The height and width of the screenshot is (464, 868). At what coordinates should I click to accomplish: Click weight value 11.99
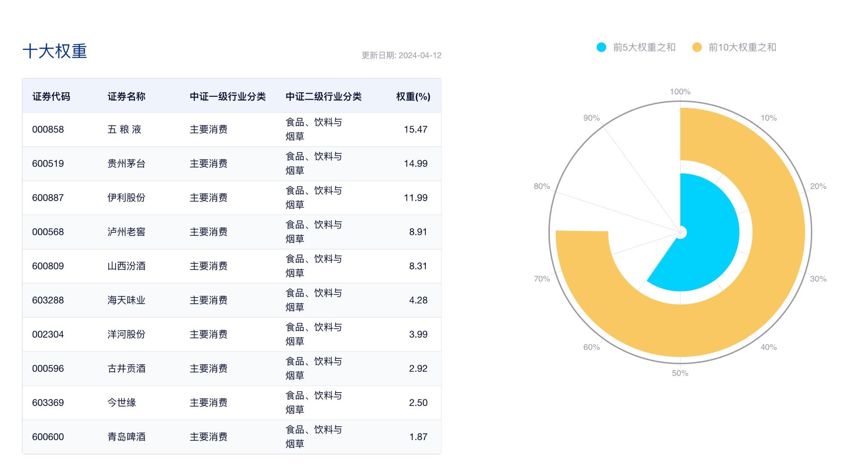pyautogui.click(x=416, y=198)
